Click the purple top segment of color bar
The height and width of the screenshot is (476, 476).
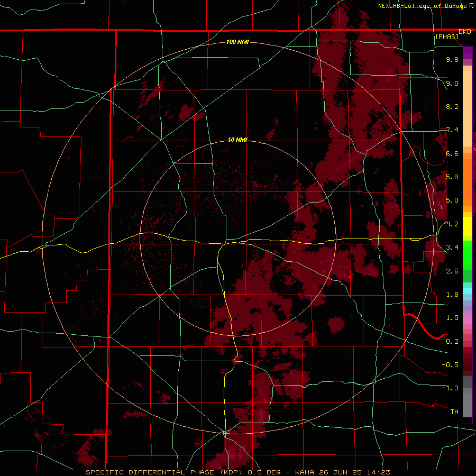(467, 53)
